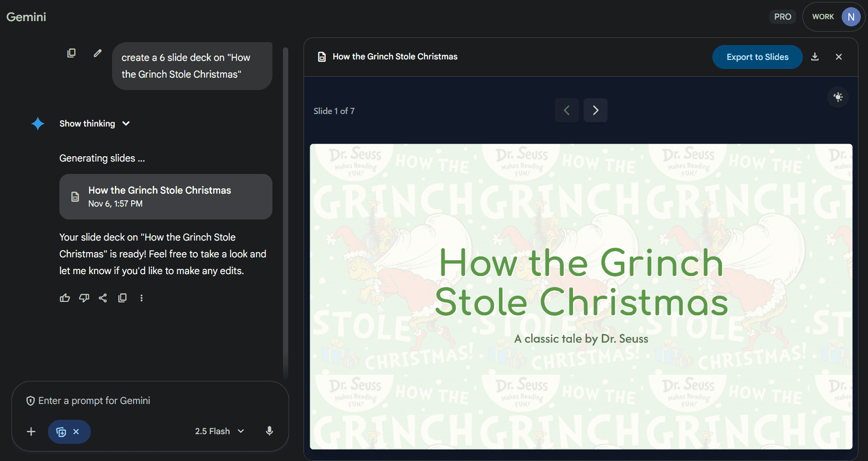The image size is (868, 461).
Task: Click the slide title preview thumbnail
Action: click(x=581, y=297)
